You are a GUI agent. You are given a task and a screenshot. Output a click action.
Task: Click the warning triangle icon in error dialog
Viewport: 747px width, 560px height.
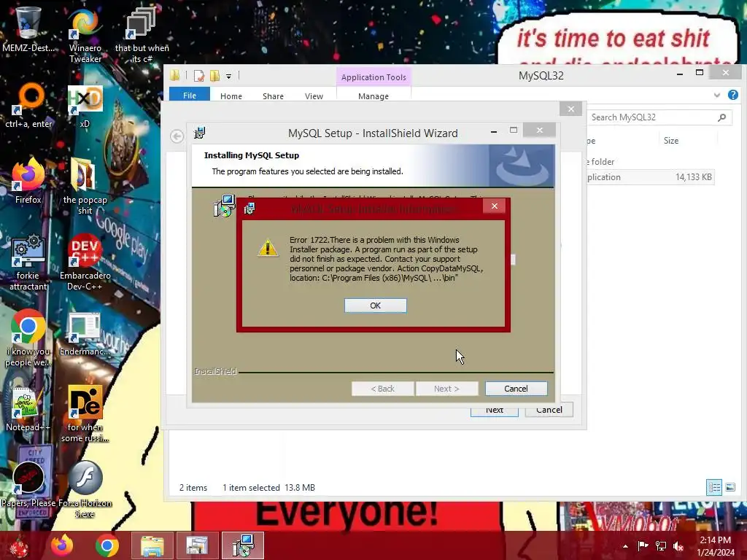click(268, 248)
